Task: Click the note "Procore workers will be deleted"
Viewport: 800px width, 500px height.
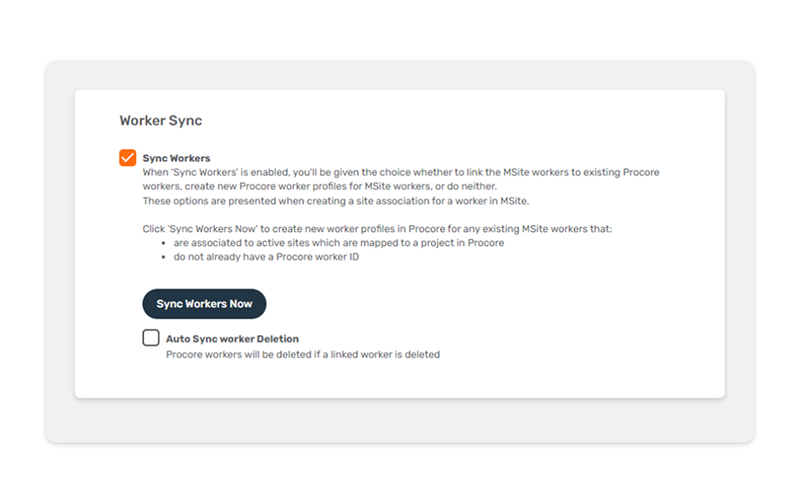Action: click(x=303, y=354)
